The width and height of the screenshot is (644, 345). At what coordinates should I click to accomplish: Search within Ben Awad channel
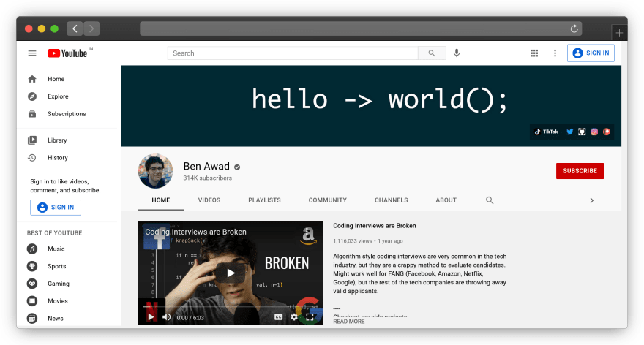coord(490,200)
